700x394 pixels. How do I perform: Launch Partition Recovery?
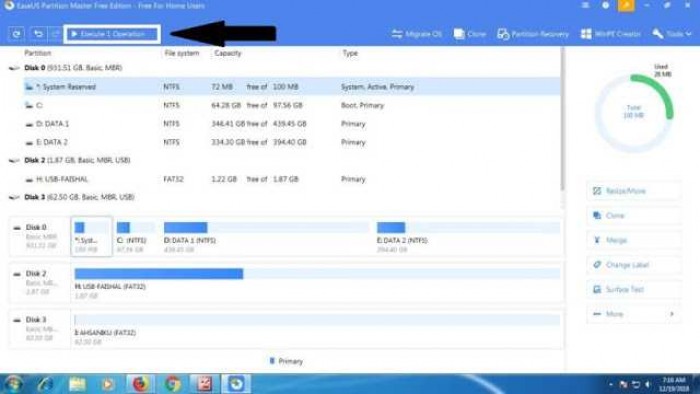point(533,34)
